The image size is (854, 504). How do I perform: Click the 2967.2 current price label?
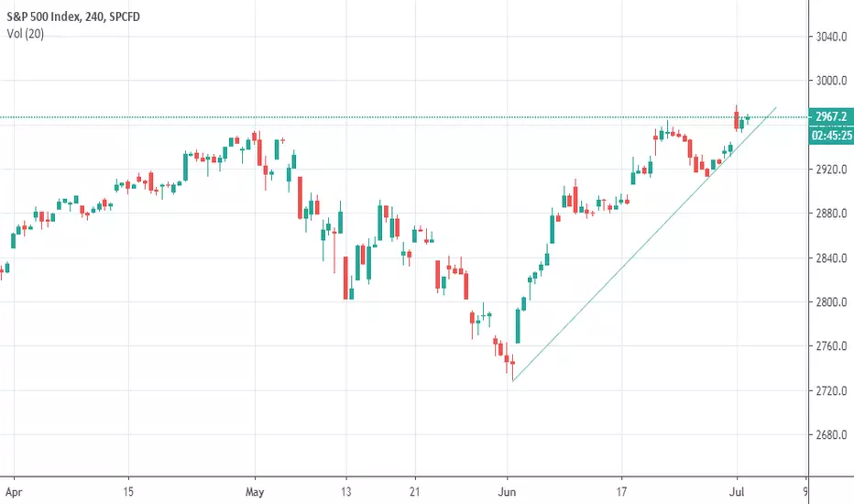point(831,116)
